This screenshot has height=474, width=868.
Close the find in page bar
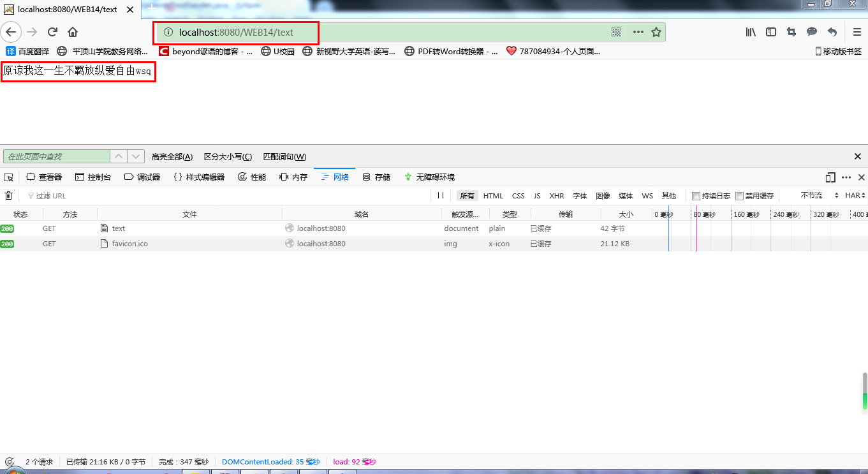coord(858,156)
